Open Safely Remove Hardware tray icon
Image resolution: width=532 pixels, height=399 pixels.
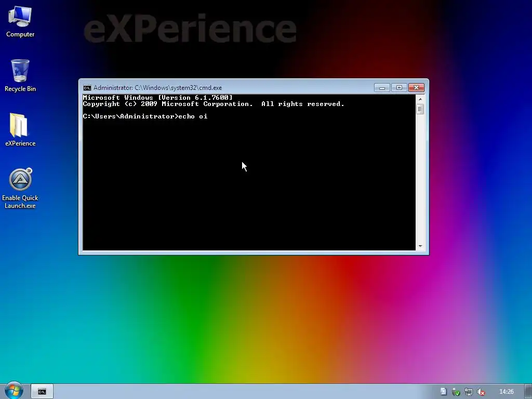[456, 392]
